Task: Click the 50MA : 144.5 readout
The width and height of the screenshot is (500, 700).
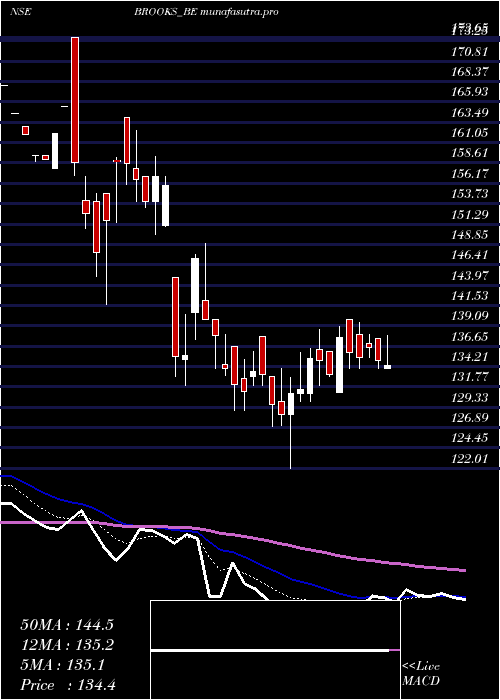Action: coord(67,625)
